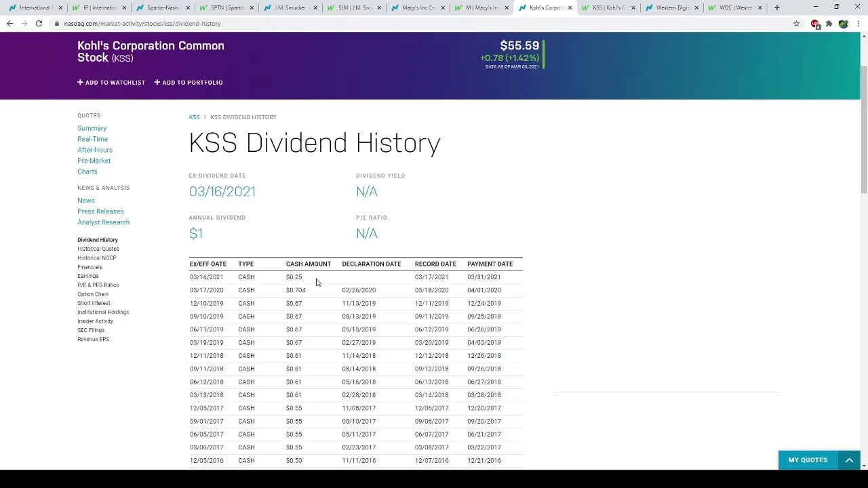Open Analyst Research link

click(x=103, y=222)
